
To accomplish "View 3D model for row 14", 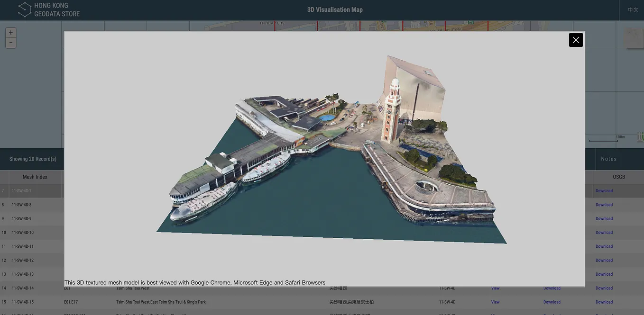I will point(495,288).
